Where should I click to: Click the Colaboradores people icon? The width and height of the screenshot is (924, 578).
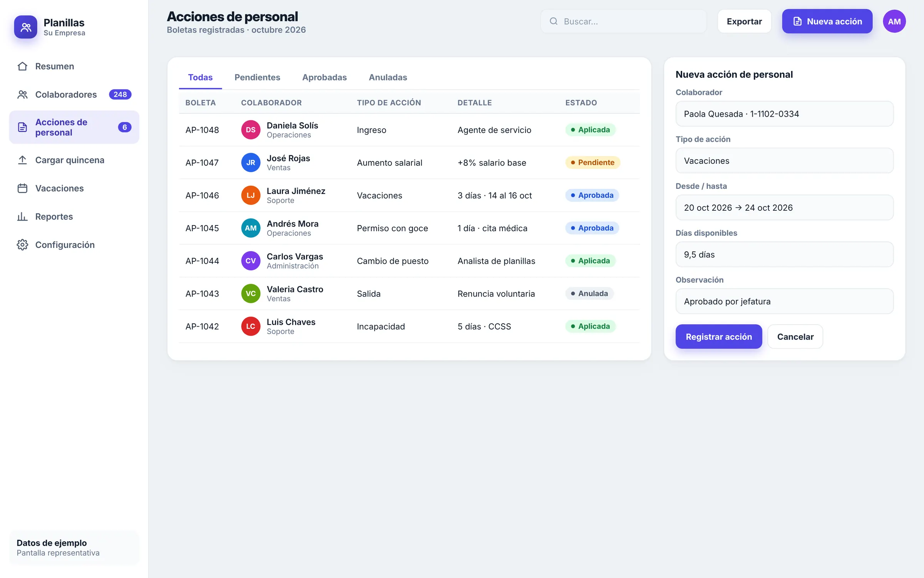22,94
